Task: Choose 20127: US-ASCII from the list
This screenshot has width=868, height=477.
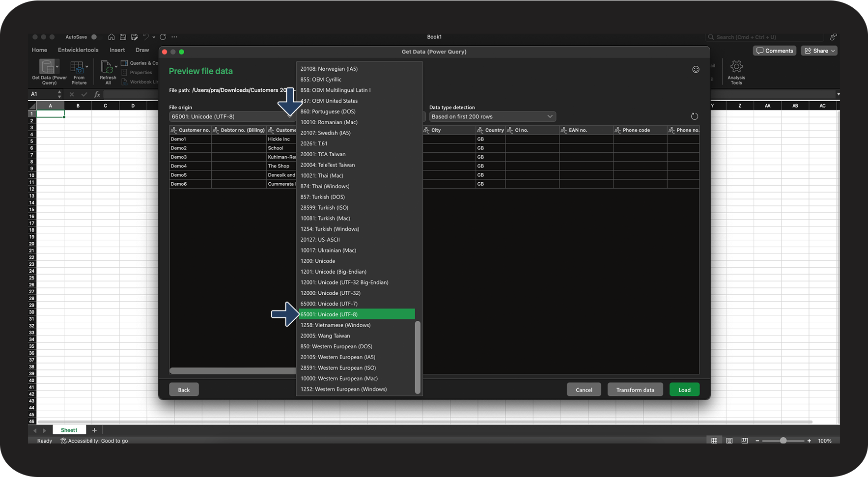Action: pyautogui.click(x=320, y=240)
